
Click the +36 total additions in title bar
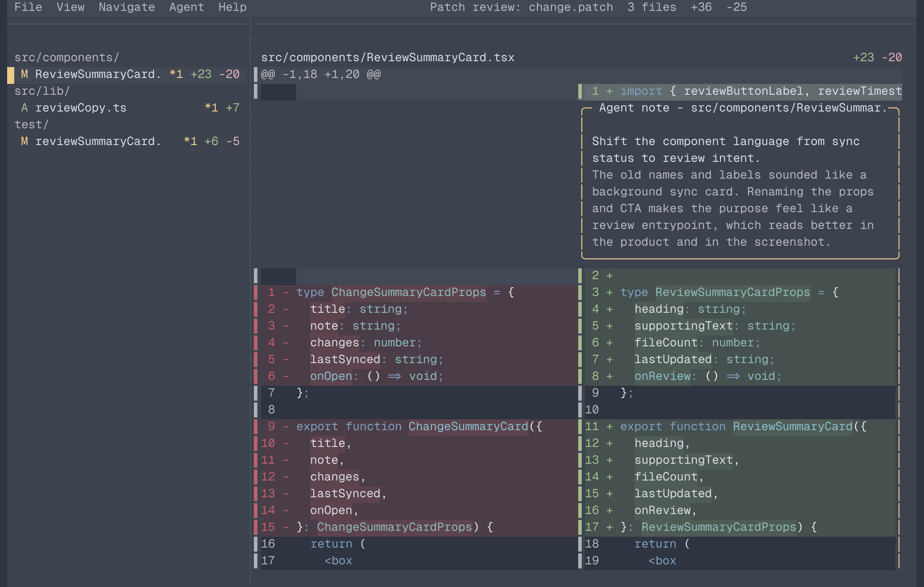[x=701, y=7]
